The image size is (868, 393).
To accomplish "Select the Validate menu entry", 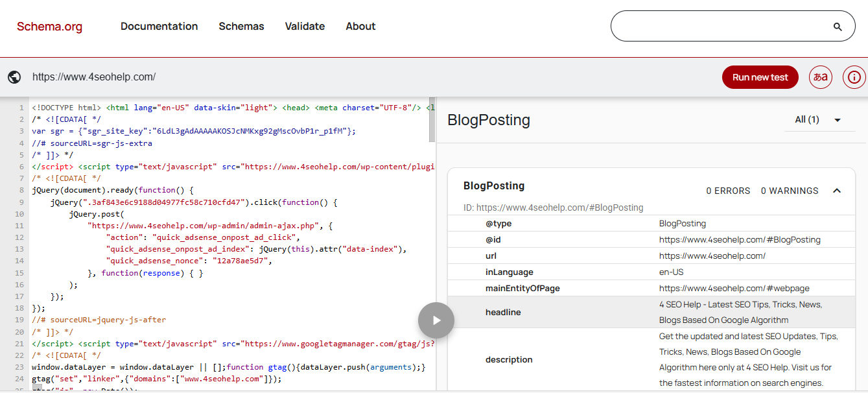I will point(305,26).
